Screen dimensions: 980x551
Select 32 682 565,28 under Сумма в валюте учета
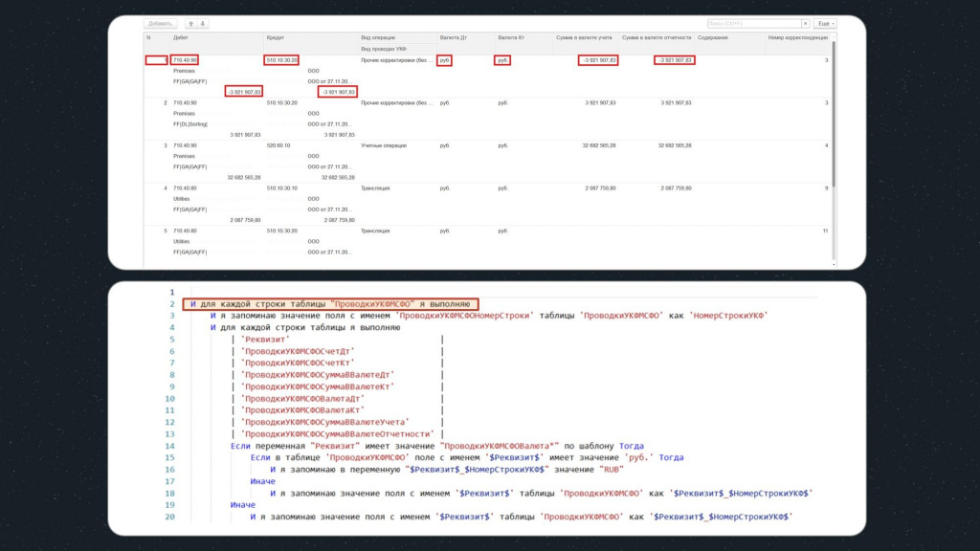coord(599,145)
